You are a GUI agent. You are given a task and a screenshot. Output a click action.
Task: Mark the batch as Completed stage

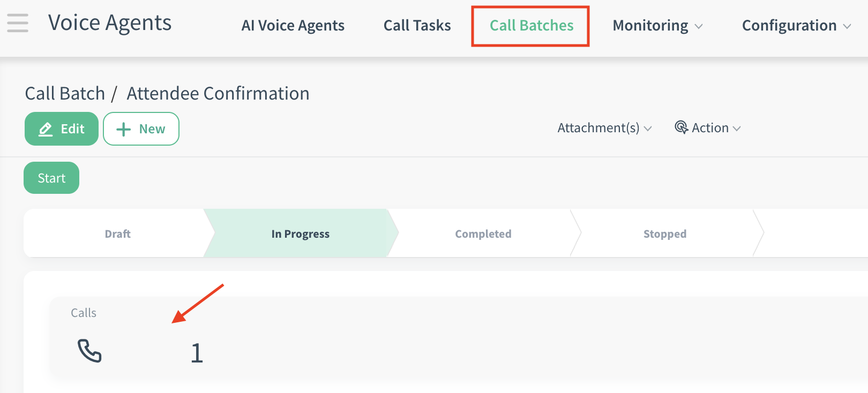point(483,234)
